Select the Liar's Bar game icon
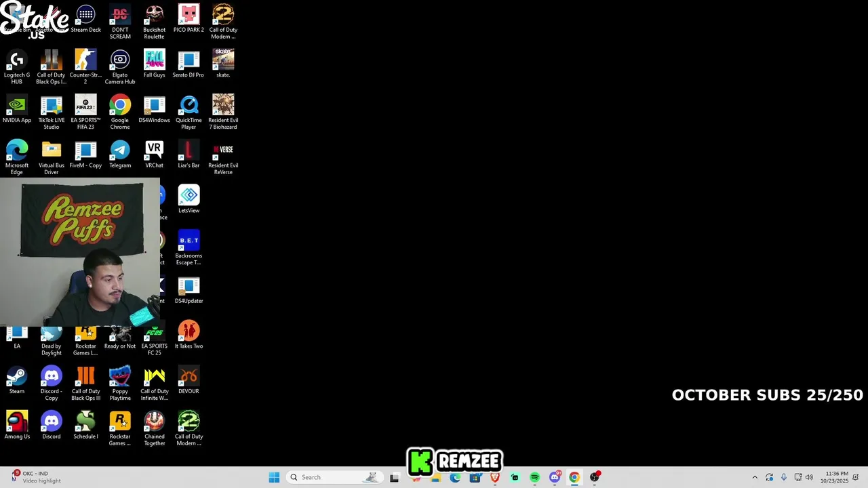Image resolution: width=868 pixels, height=488 pixels. click(x=189, y=155)
